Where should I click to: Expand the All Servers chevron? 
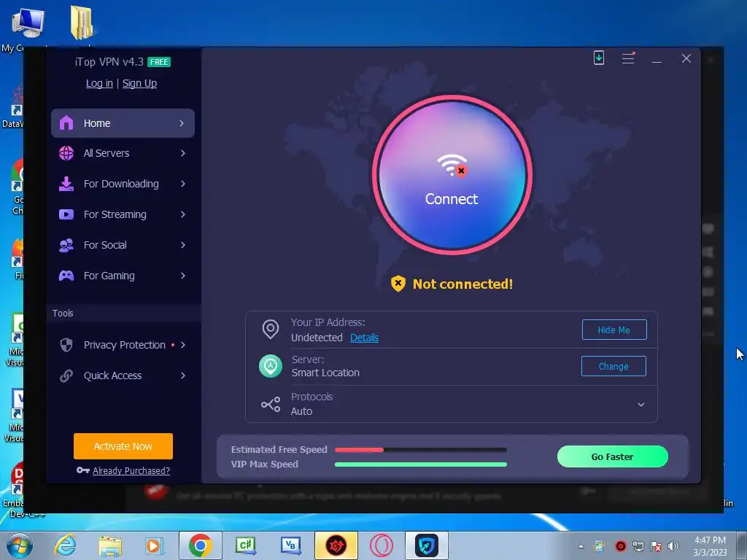(x=183, y=153)
